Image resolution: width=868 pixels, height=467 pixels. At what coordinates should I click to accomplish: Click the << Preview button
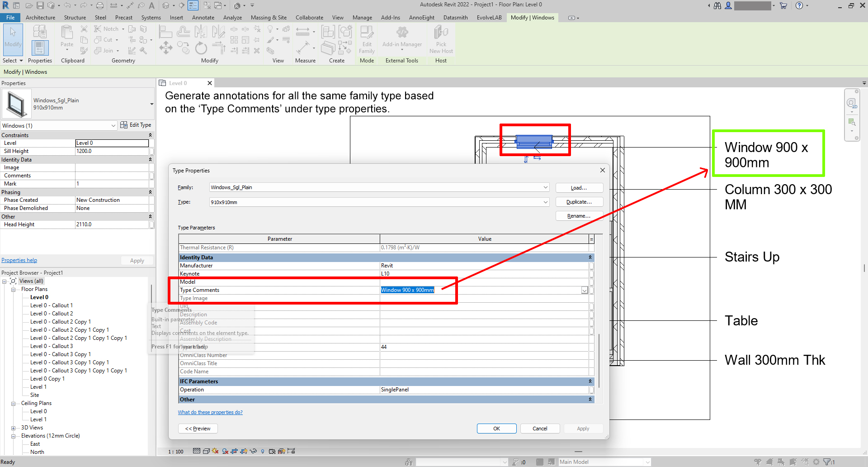pyautogui.click(x=198, y=429)
